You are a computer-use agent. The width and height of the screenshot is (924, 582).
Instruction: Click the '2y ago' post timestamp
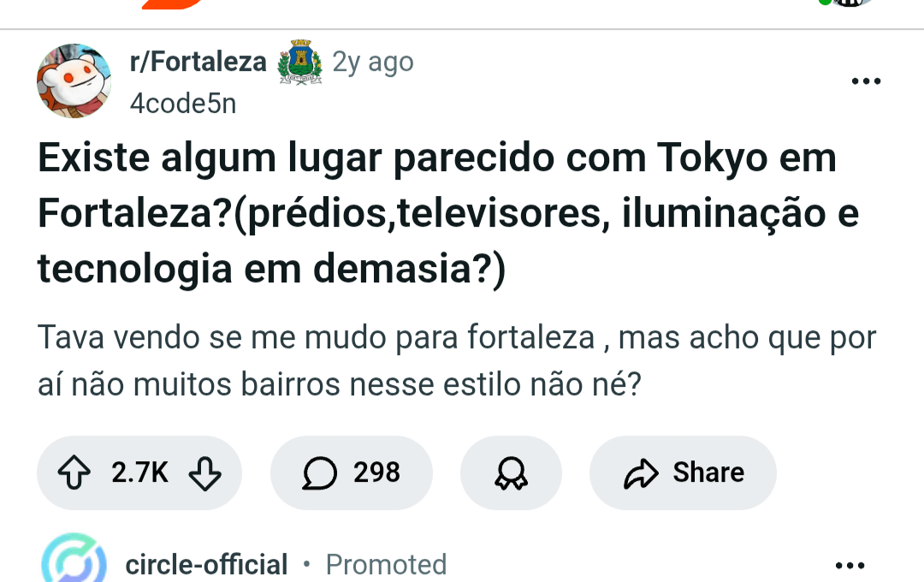372,62
